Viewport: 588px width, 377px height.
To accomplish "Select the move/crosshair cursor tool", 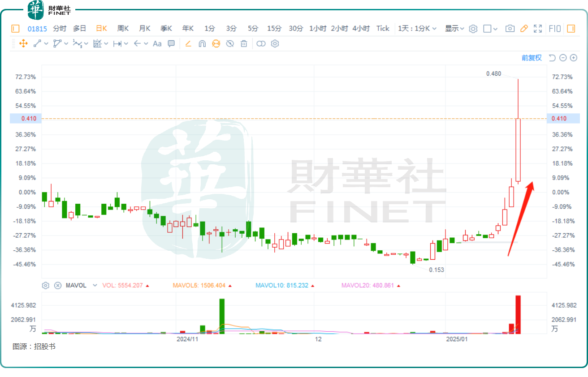I will click(23, 44).
